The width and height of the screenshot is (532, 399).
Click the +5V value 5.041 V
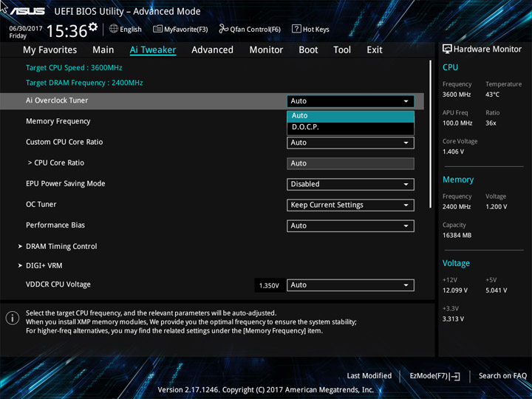pos(497,290)
